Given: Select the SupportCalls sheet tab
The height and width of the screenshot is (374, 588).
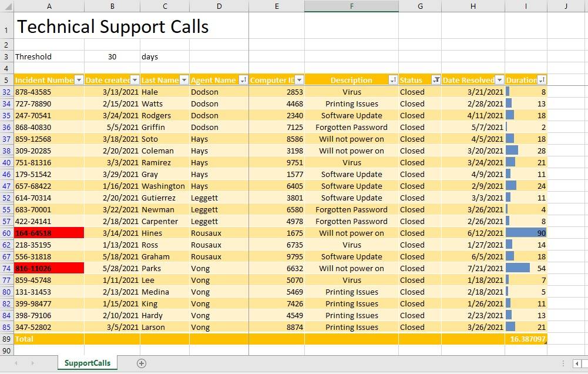Looking at the screenshot, I should point(88,363).
